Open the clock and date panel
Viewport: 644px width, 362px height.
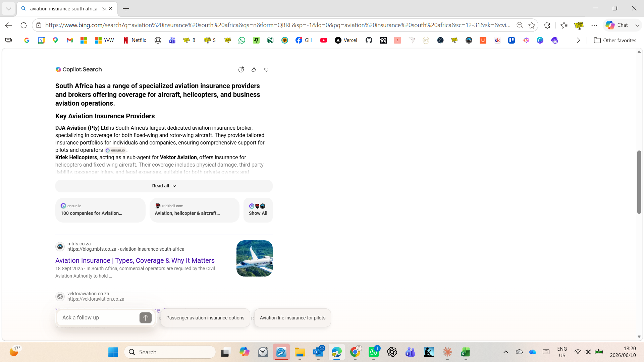click(x=623, y=352)
